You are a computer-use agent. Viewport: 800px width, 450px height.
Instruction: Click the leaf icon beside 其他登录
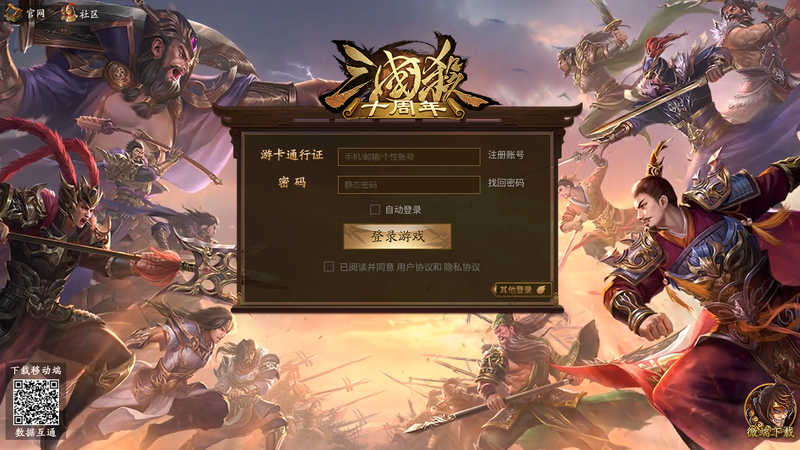541,290
